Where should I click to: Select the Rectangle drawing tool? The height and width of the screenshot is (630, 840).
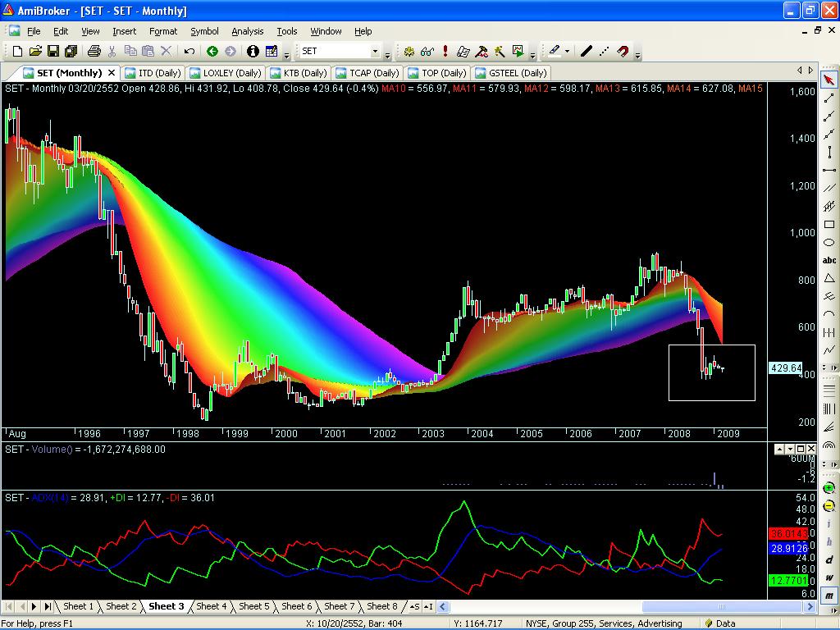[x=829, y=224]
